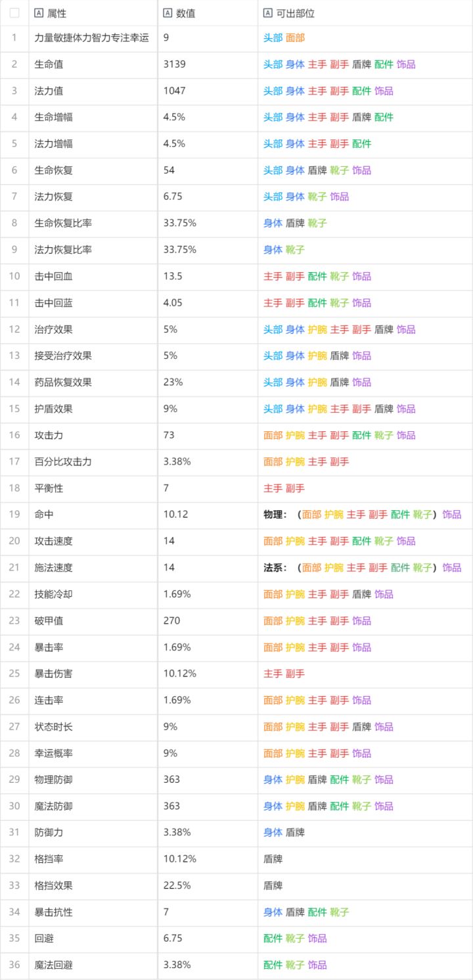473x980 pixels.
Task: Open the 数值 column header menu
Action: tap(208, 12)
